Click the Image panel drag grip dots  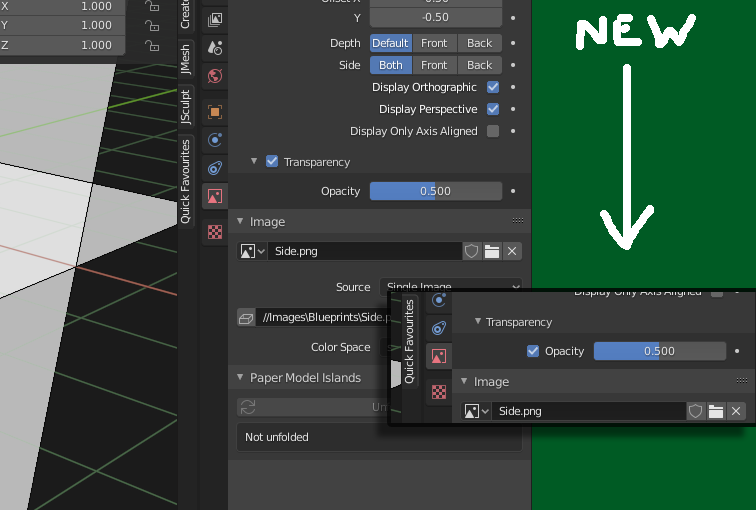click(518, 221)
